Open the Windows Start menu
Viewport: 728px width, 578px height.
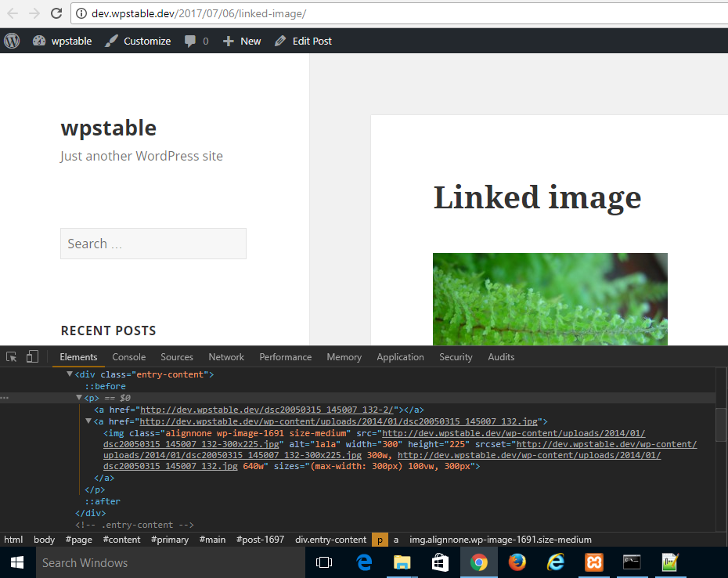click(x=17, y=562)
